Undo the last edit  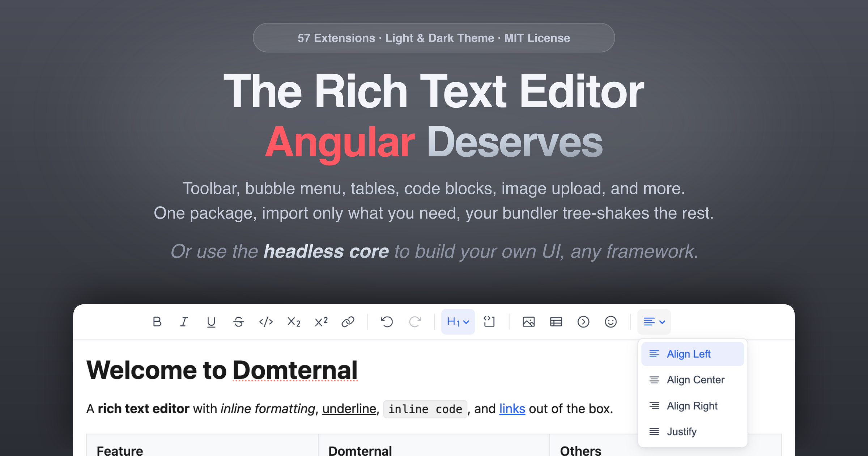pyautogui.click(x=387, y=322)
